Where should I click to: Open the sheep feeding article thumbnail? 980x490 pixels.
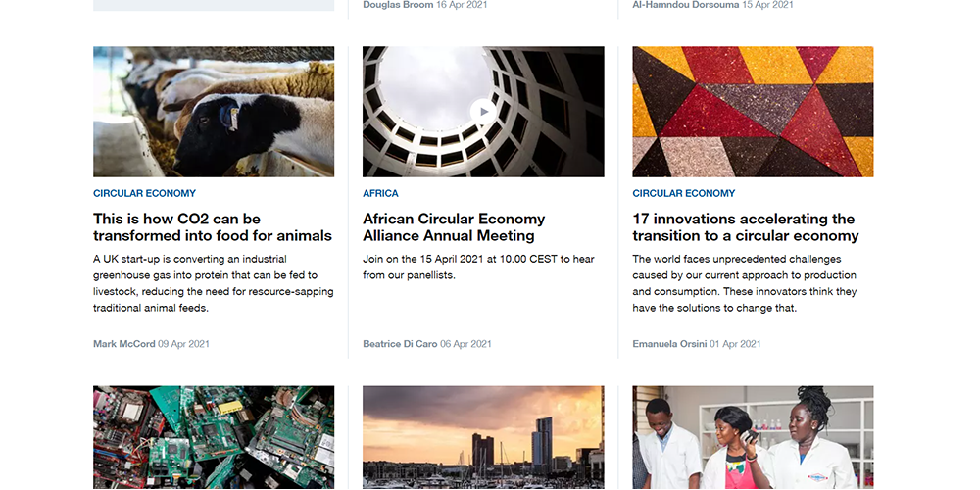[214, 112]
